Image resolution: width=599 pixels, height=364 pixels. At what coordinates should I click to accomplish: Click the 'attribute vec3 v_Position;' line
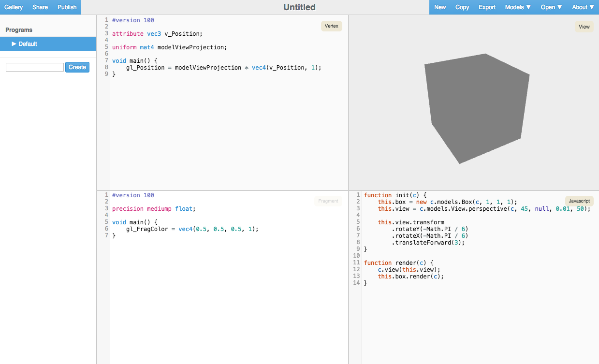coord(157,34)
